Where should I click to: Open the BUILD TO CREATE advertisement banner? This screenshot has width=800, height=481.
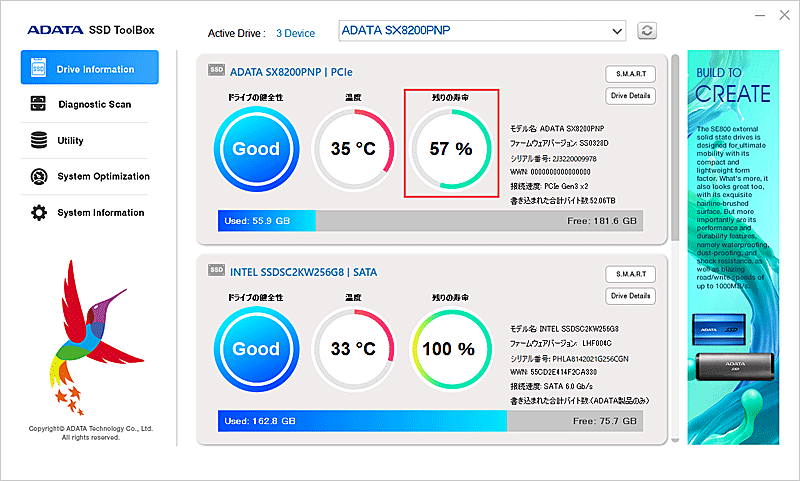click(733, 247)
